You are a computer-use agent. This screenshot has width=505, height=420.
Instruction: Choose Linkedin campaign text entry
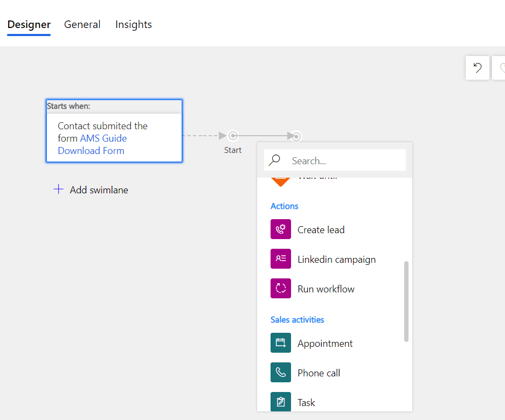(x=336, y=260)
